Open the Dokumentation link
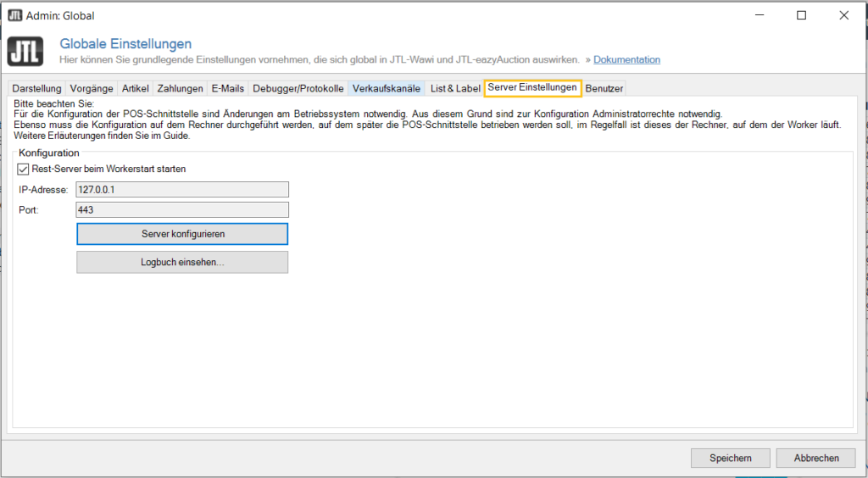868x478 pixels. [x=626, y=59]
